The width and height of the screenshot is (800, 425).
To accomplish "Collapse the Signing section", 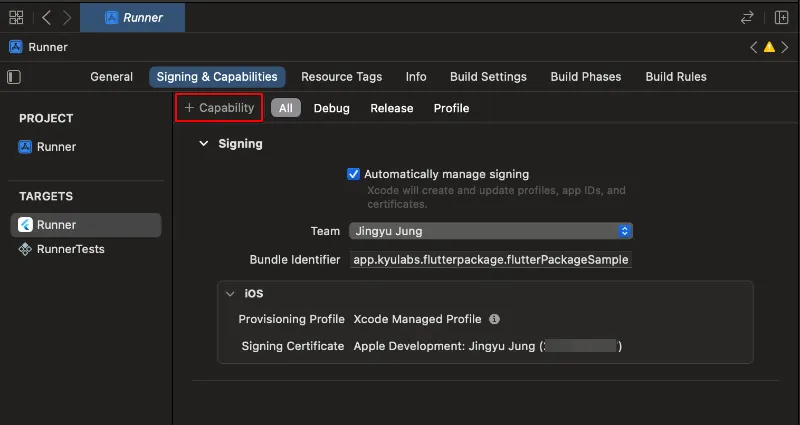I will click(204, 144).
